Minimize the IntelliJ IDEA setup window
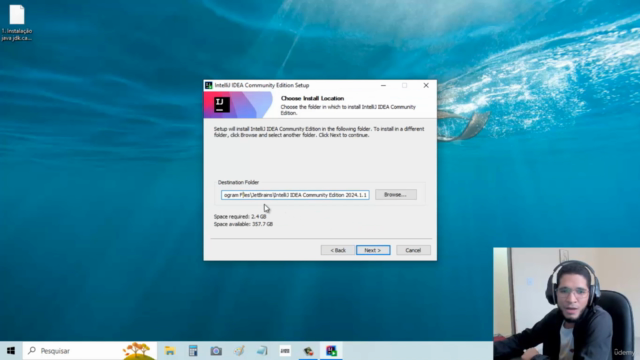 (x=383, y=85)
